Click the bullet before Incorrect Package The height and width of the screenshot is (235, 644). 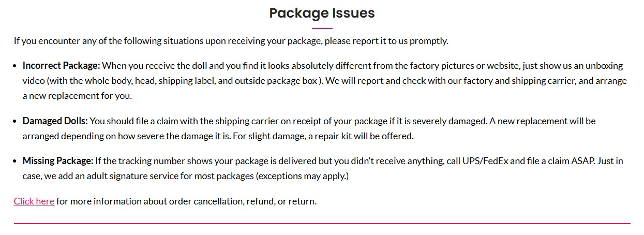[16, 66]
